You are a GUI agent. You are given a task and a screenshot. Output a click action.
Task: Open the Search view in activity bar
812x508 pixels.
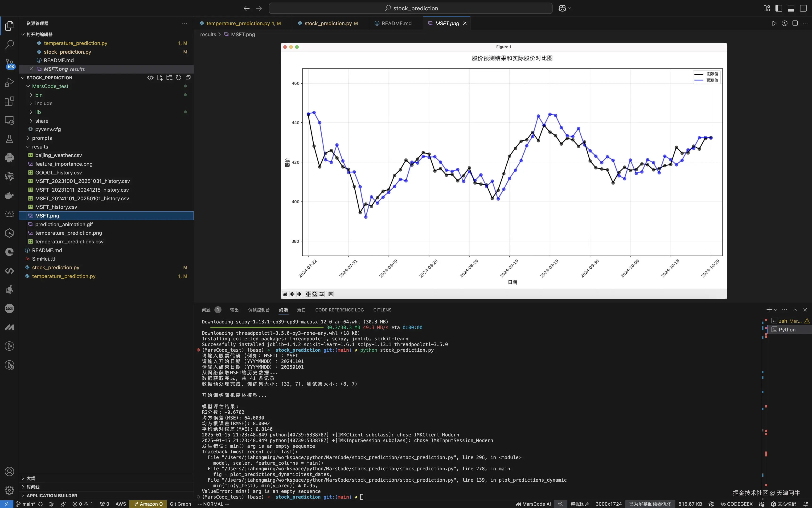[9, 44]
